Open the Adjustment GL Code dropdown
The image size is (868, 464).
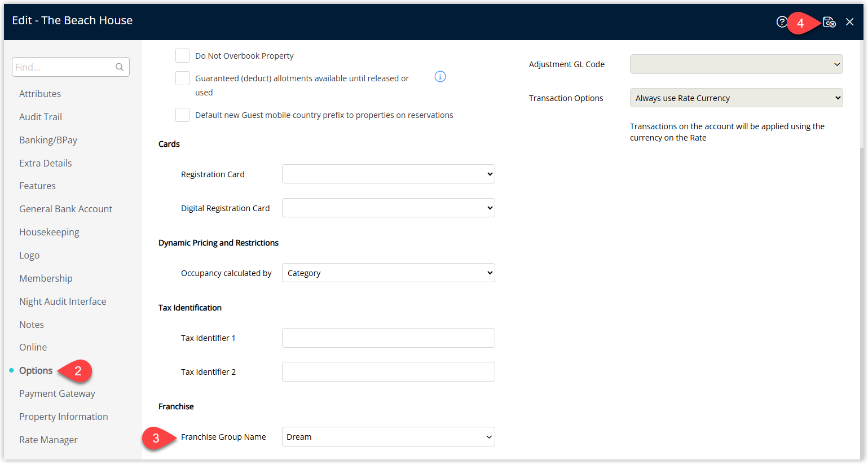coord(736,64)
